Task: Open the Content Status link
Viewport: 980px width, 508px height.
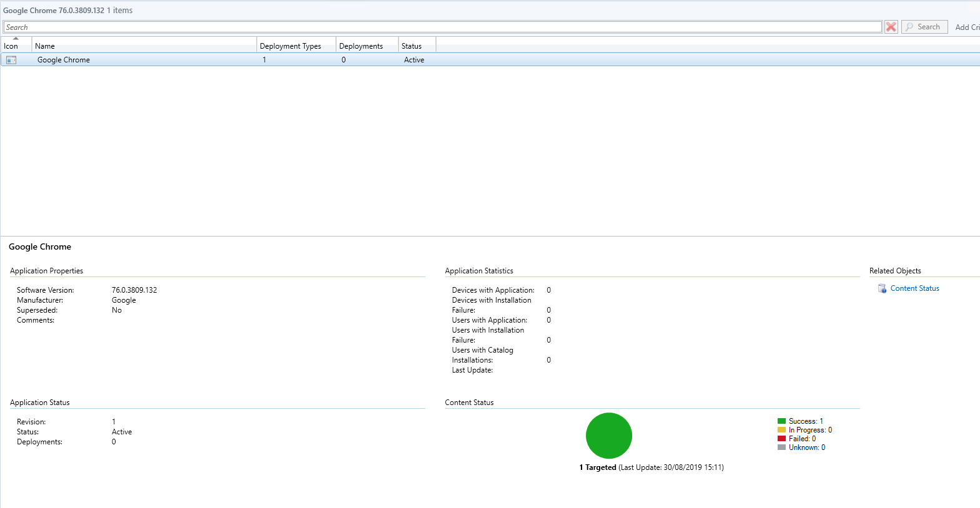Action: click(x=915, y=288)
